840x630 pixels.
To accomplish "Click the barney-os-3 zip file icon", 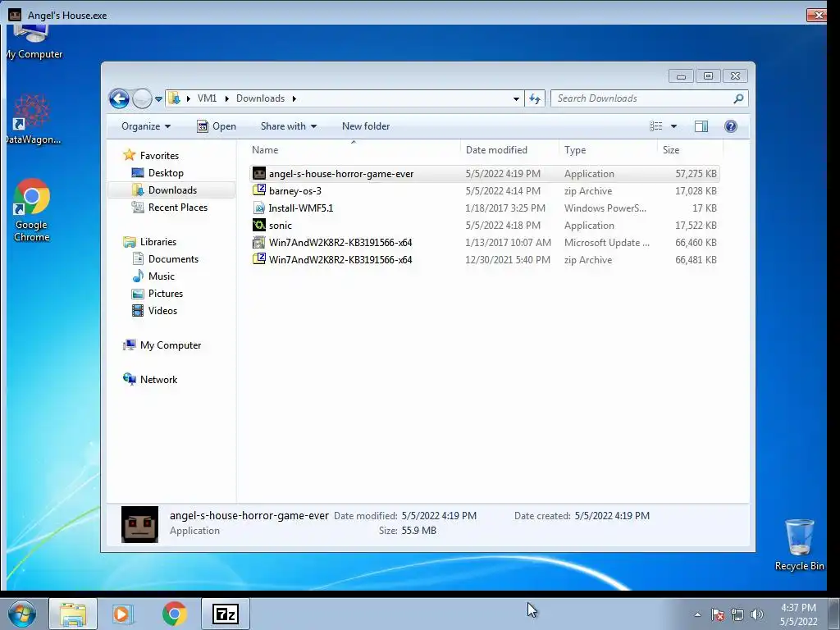I will 259,190.
